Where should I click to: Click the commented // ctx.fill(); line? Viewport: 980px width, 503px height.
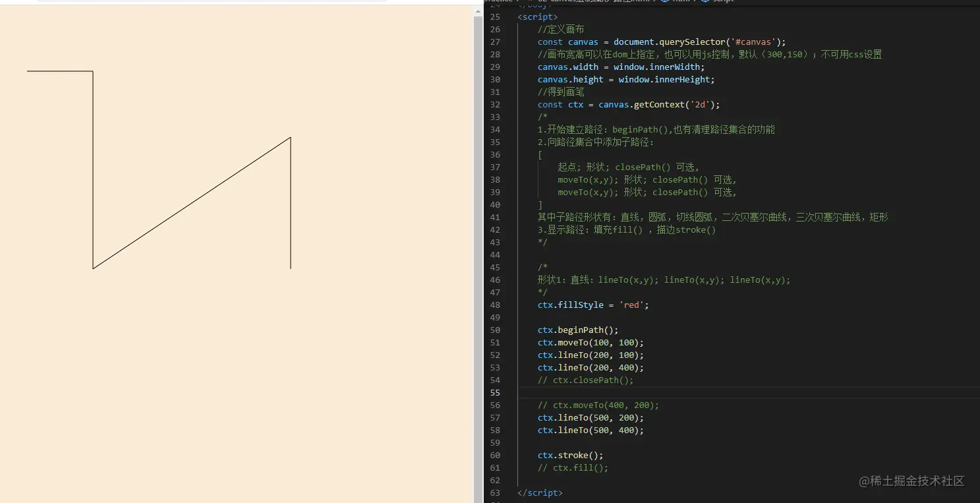pos(573,467)
